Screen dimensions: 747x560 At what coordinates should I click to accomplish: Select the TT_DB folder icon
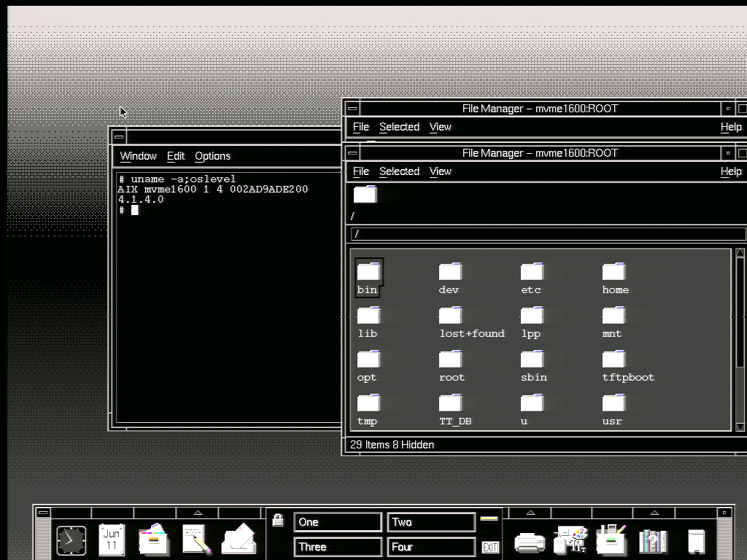point(450,402)
